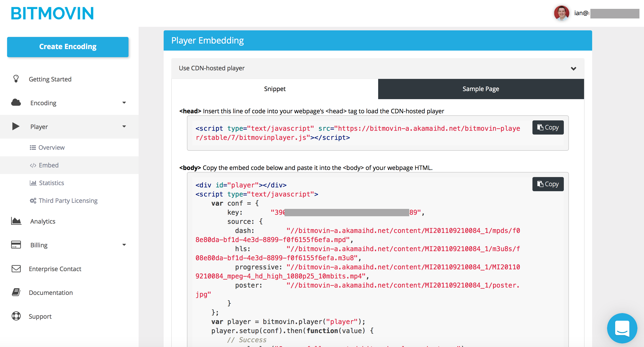Open the Enterprise Contact envelope icon
This screenshot has width=644, height=347.
point(16,269)
